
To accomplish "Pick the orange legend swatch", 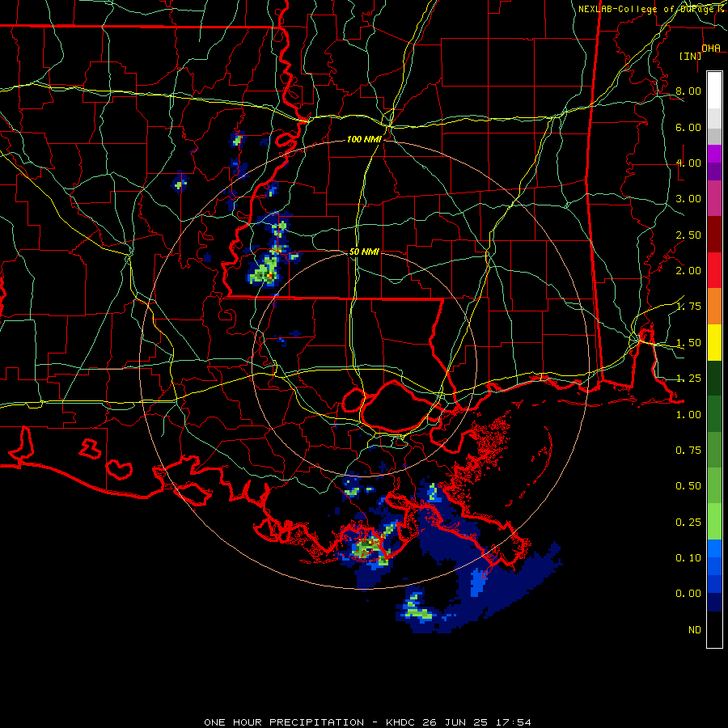I will [x=714, y=306].
